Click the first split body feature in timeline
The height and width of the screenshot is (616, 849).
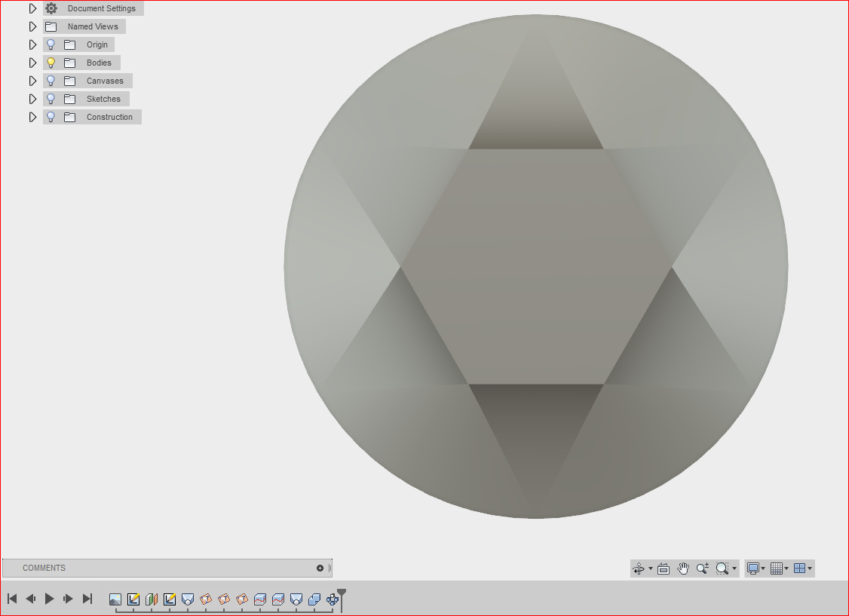[260, 599]
